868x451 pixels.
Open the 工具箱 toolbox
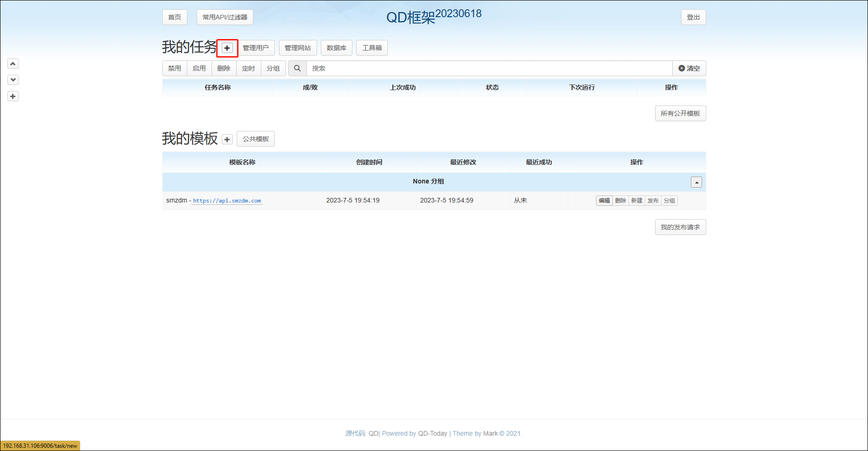pos(371,48)
